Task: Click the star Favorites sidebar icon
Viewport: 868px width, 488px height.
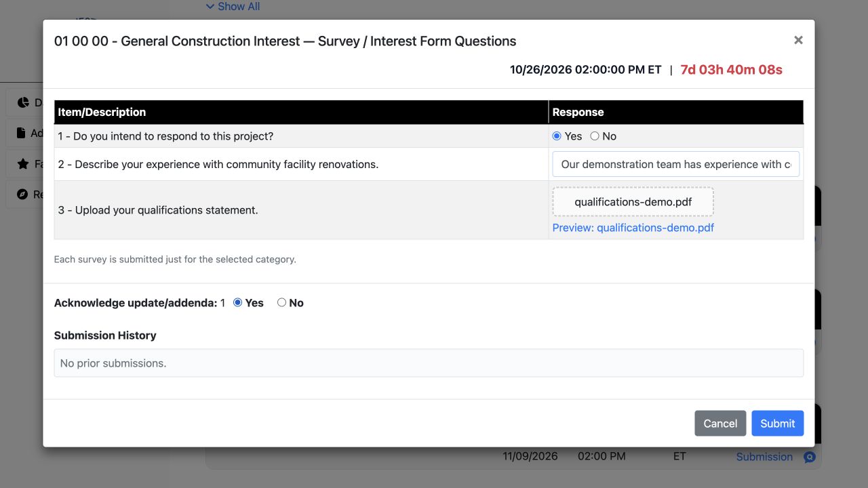Action: tap(22, 164)
